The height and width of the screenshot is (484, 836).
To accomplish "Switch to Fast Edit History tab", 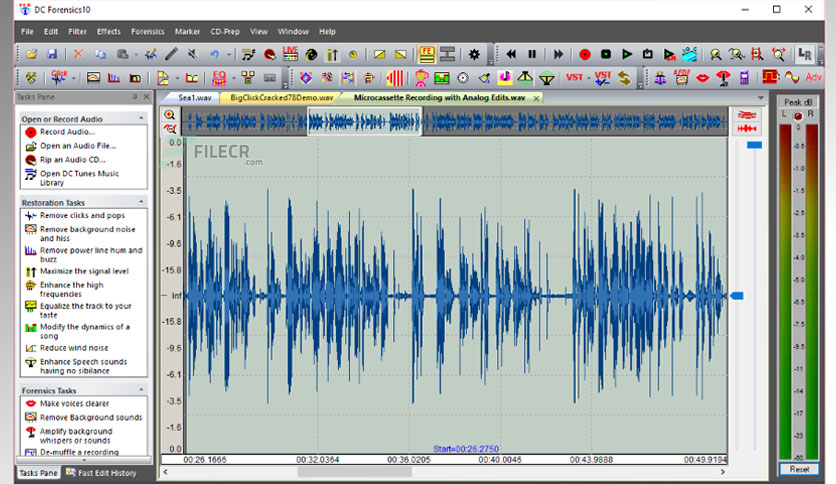I will (x=101, y=473).
